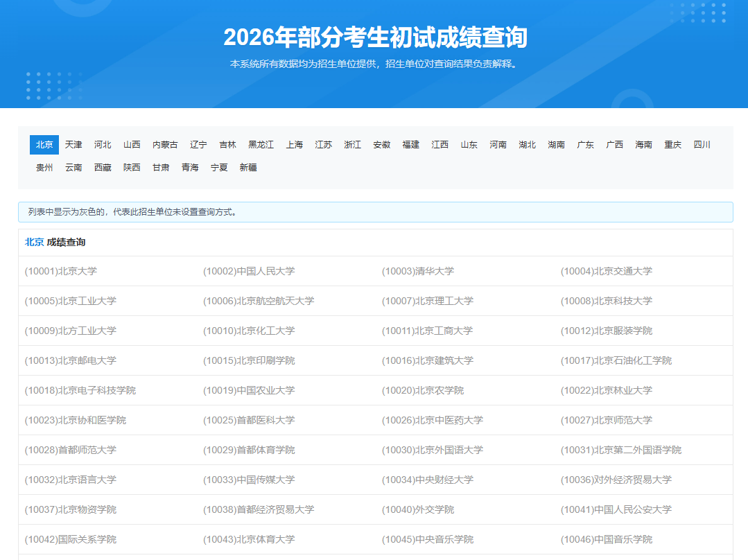Open the (10046)中国音乐学院 link
The height and width of the screenshot is (560, 748).
point(606,539)
